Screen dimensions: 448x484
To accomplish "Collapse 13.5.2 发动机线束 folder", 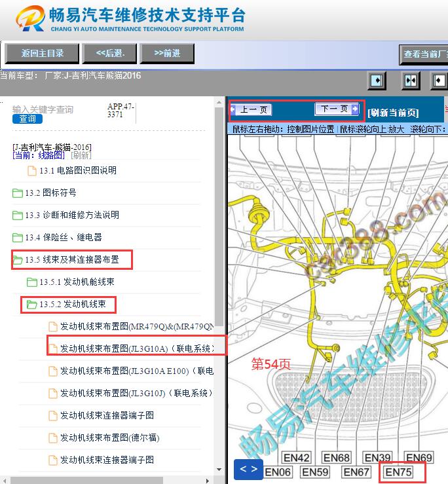I will (73, 305).
